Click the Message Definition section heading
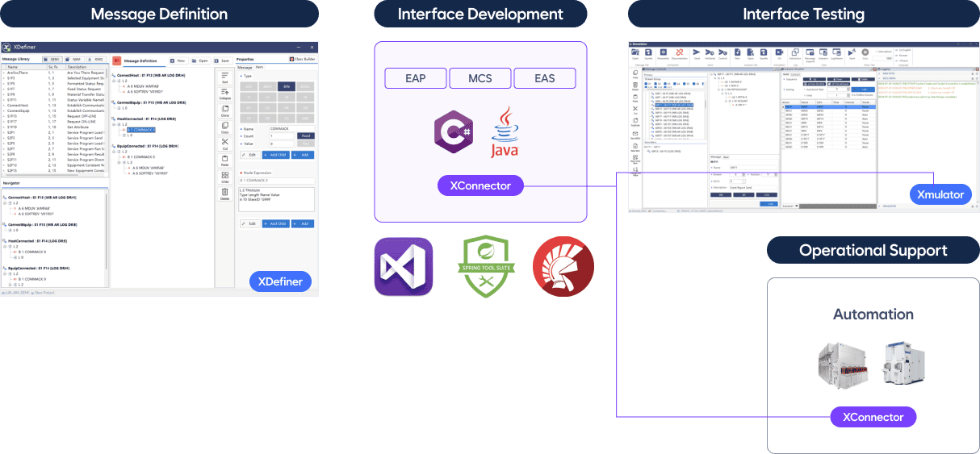 pyautogui.click(x=159, y=14)
